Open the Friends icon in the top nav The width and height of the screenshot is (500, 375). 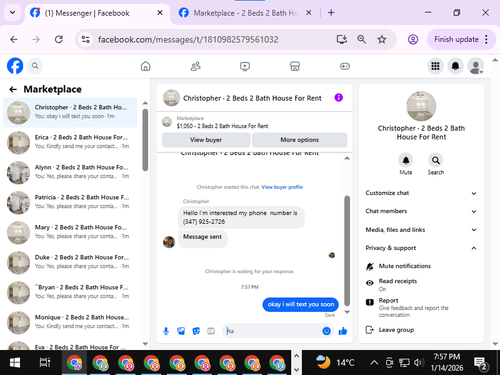195,66
